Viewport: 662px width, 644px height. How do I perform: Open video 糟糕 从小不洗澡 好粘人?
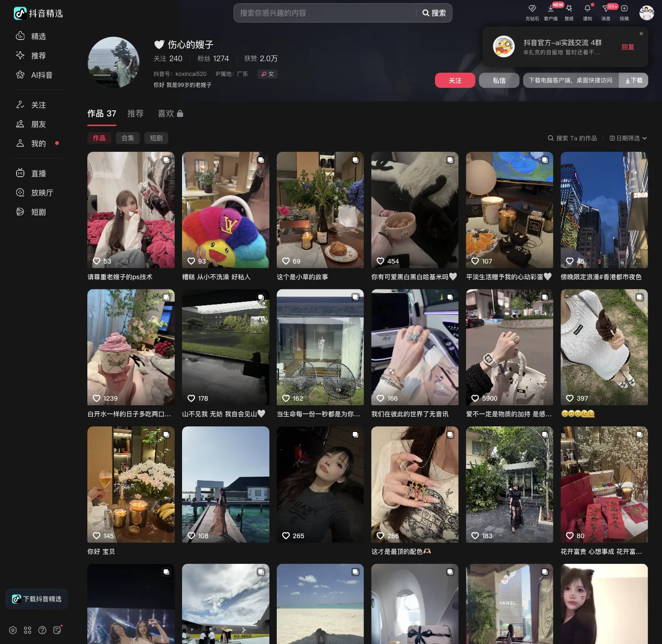point(226,210)
